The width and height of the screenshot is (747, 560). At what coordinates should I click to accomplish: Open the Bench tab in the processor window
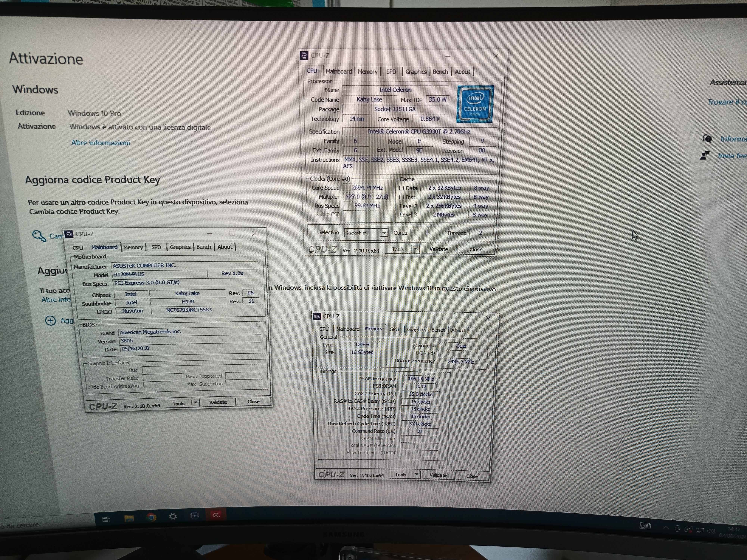[x=440, y=71]
